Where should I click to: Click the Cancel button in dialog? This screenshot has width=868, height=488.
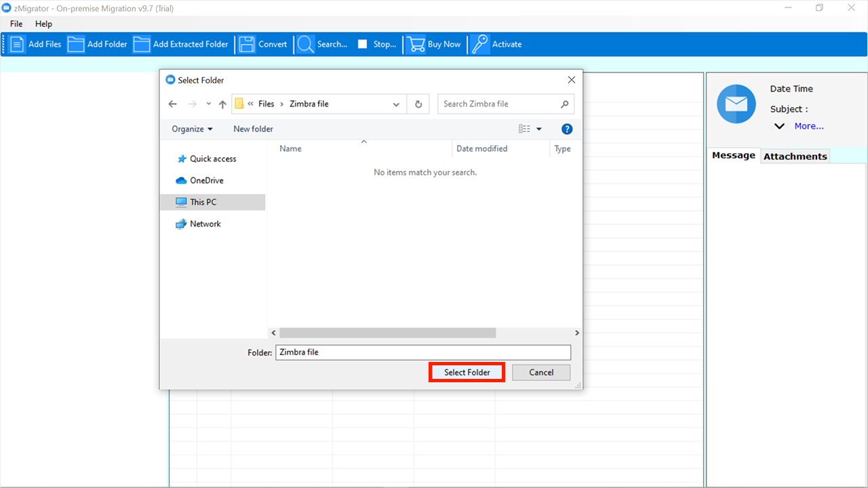[541, 372]
